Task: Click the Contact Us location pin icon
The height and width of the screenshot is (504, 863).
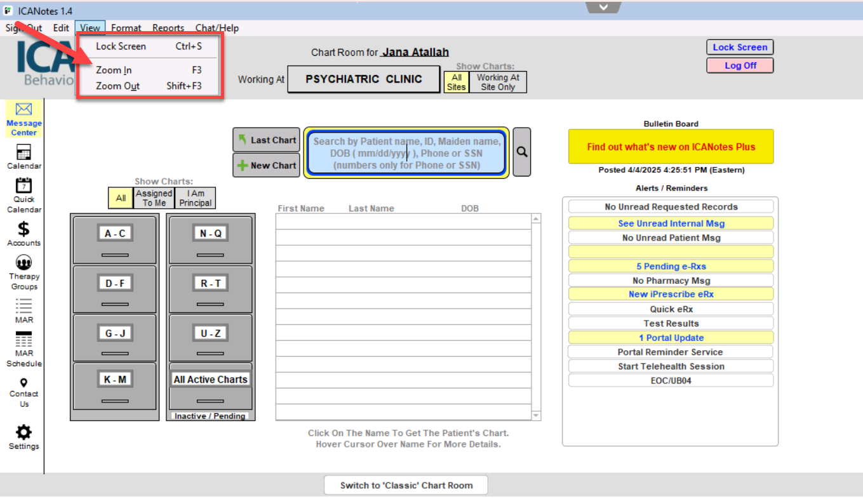Action: pyautogui.click(x=23, y=383)
